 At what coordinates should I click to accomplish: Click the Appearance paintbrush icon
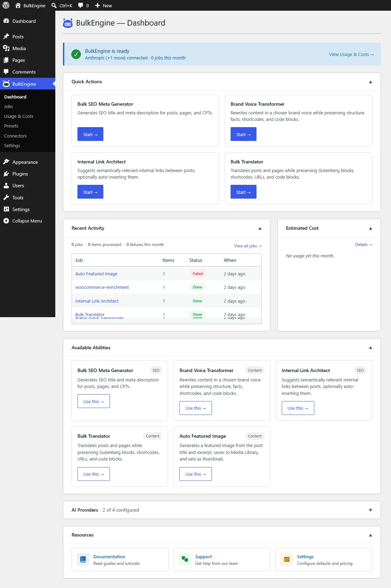pos(6,162)
